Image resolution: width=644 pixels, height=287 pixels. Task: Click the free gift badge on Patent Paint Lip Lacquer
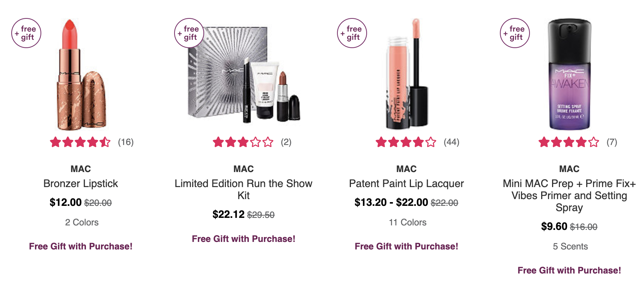coord(352,33)
